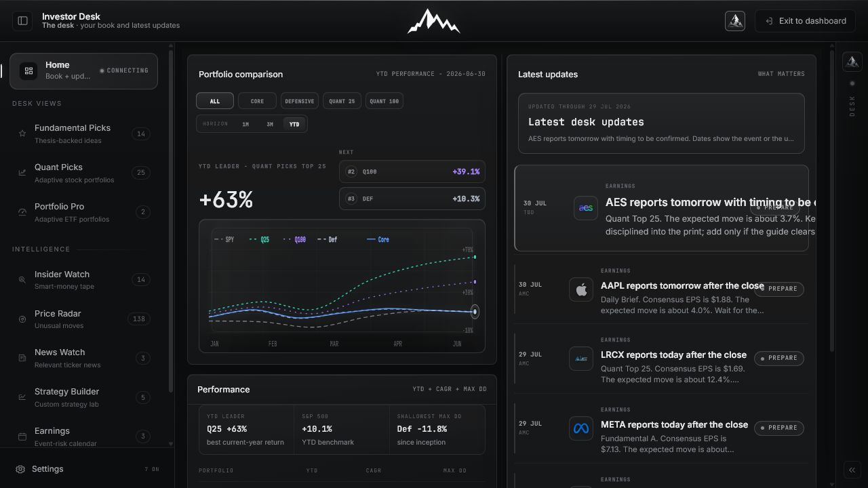Collapse the right rail double-chevron

pos(852,470)
